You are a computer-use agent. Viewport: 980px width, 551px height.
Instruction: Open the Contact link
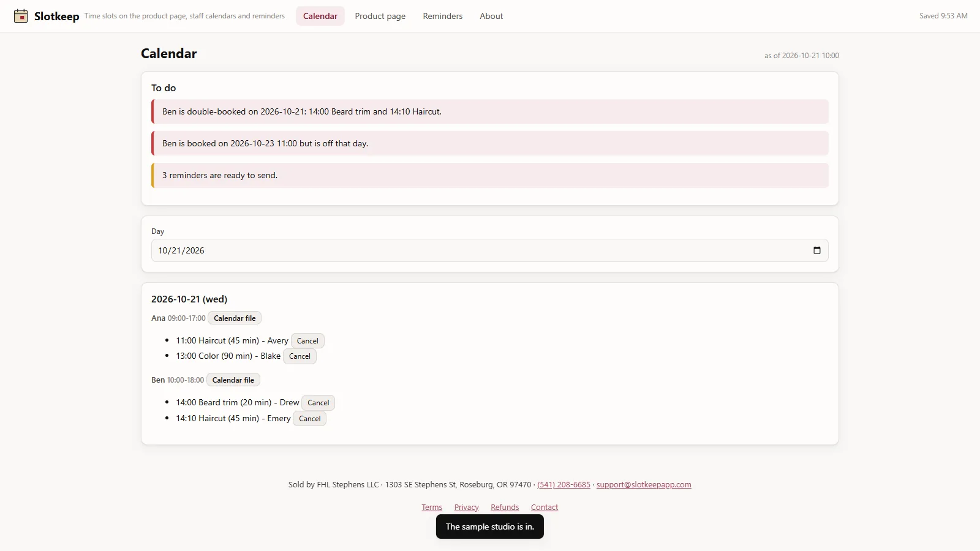point(545,508)
